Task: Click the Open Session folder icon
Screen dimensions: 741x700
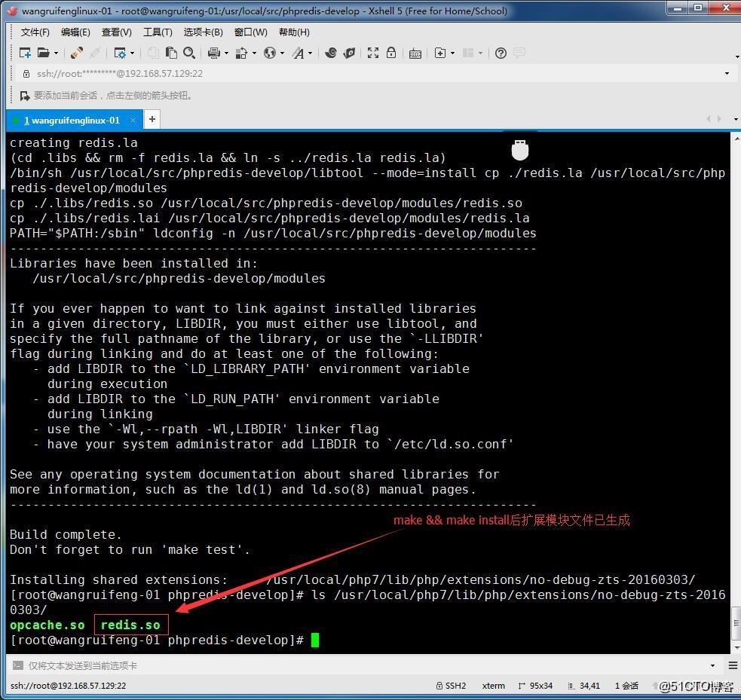Action: pos(43,53)
